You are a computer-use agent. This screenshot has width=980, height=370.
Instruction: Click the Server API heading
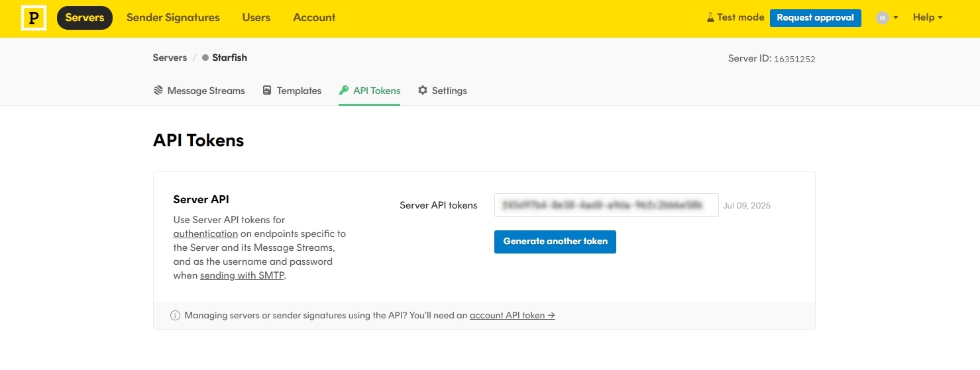[201, 199]
